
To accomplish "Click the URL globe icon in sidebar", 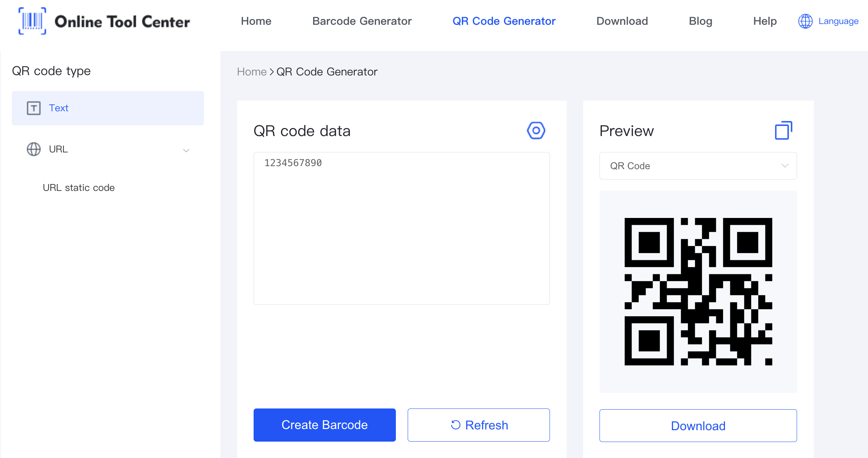I will tap(33, 149).
